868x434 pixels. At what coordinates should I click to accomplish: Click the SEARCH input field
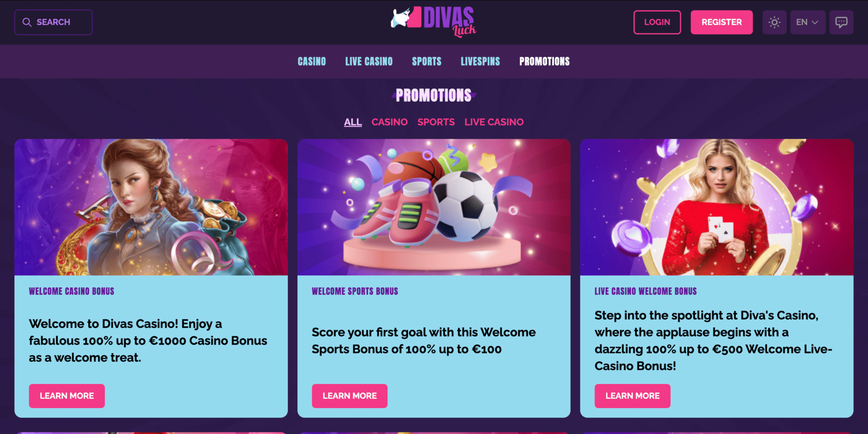(53, 22)
